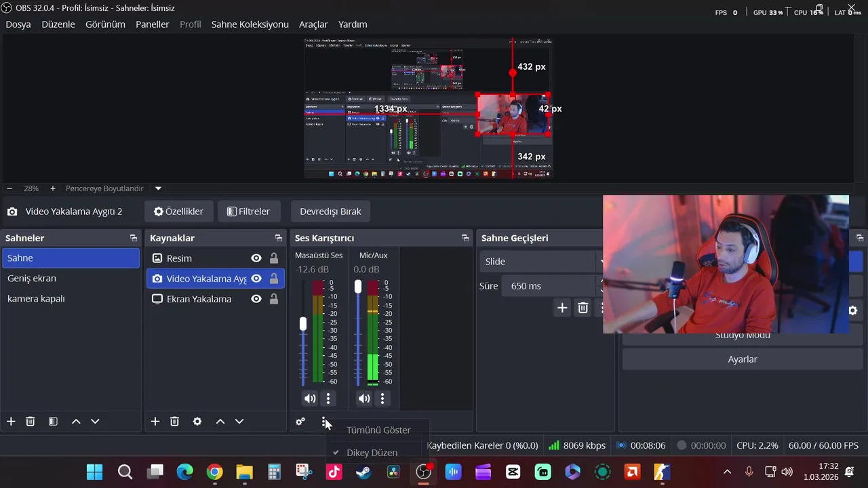Remove selected source with trash icon

coord(174,422)
